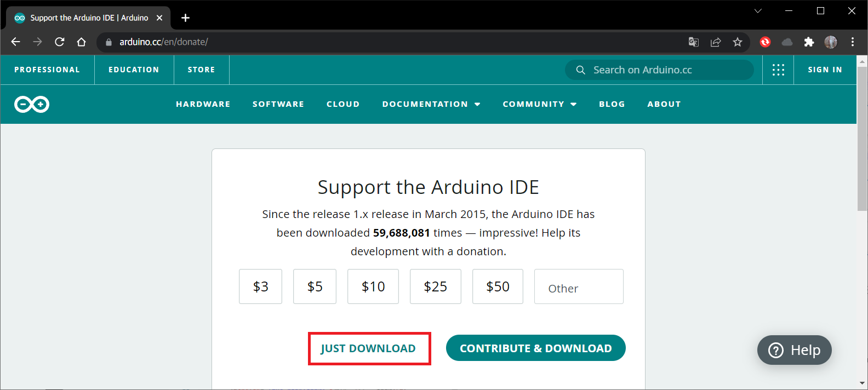The image size is (868, 390).
Task: Click the address bar URL arduino.cc/en/donate/
Action: click(164, 42)
